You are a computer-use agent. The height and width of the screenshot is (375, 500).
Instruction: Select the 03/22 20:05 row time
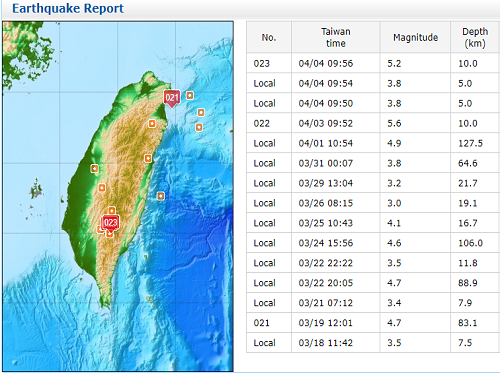tap(326, 283)
